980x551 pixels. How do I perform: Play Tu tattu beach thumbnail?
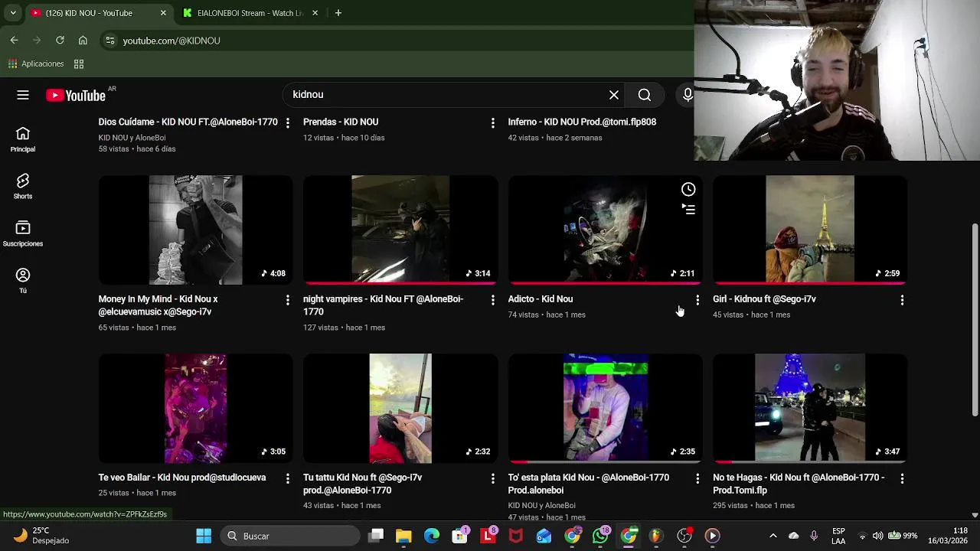coord(400,409)
